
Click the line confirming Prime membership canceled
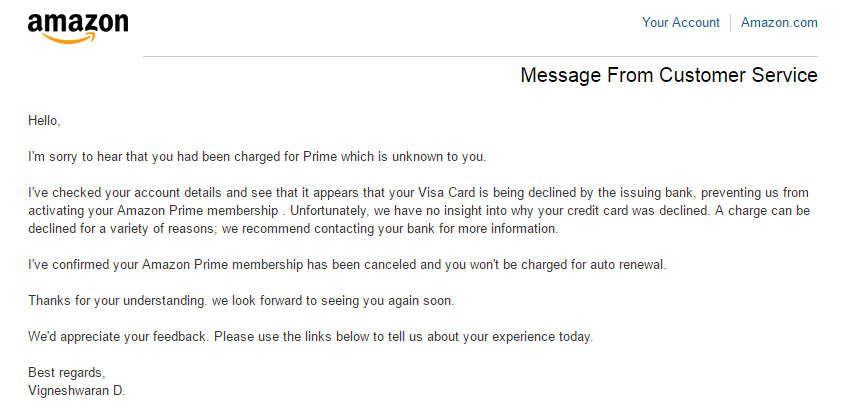[343, 265]
